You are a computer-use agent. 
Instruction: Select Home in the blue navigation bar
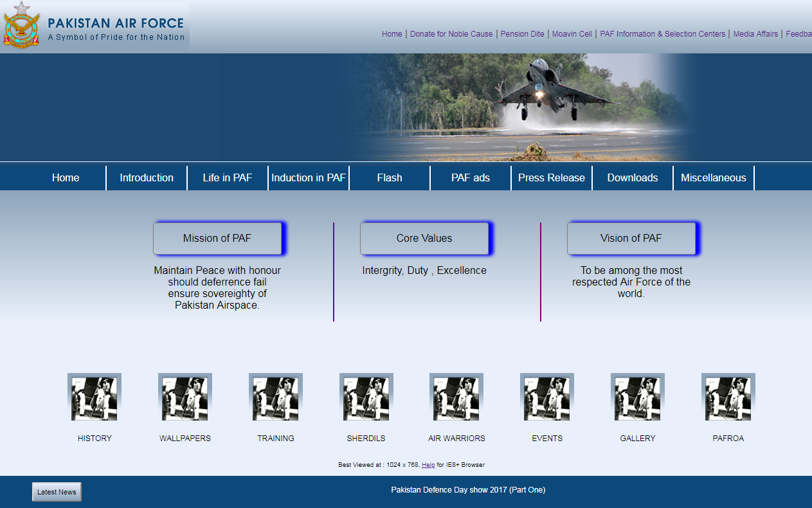click(66, 178)
